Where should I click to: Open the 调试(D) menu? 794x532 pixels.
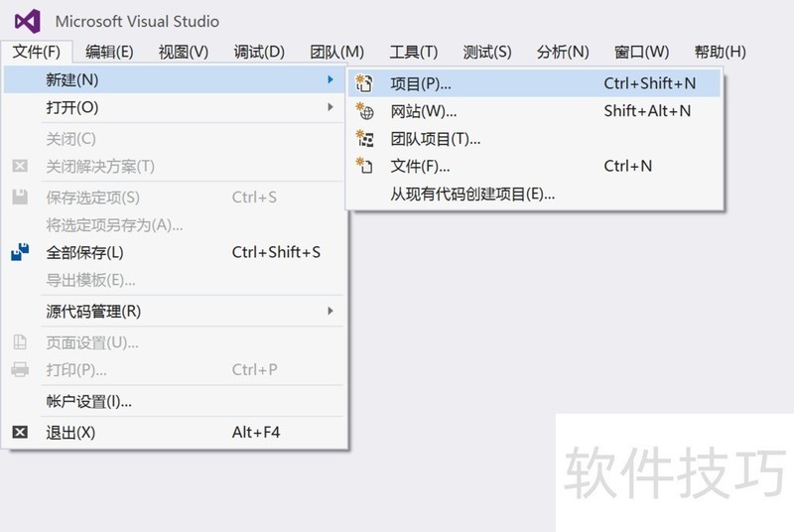(259, 52)
